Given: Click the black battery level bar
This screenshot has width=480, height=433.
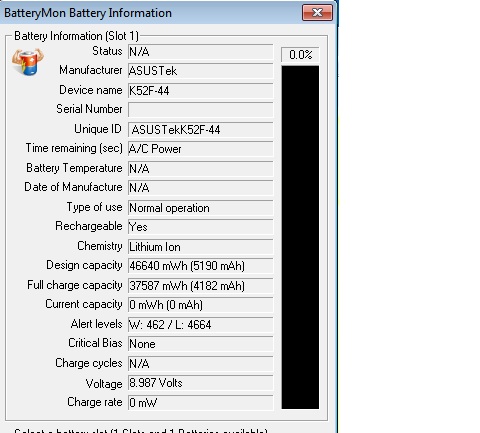Looking at the screenshot, I should [300, 237].
